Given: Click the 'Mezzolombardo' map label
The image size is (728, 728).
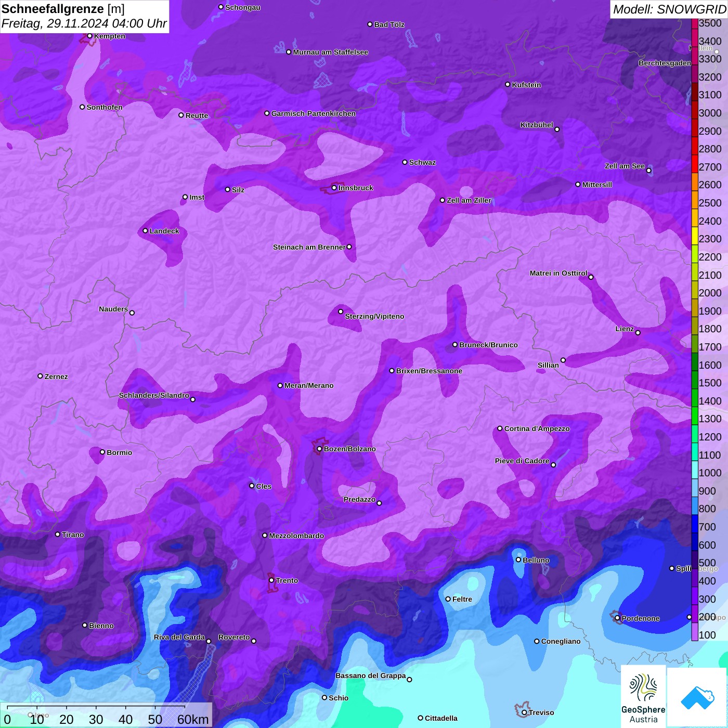Looking at the screenshot, I should (296, 536).
